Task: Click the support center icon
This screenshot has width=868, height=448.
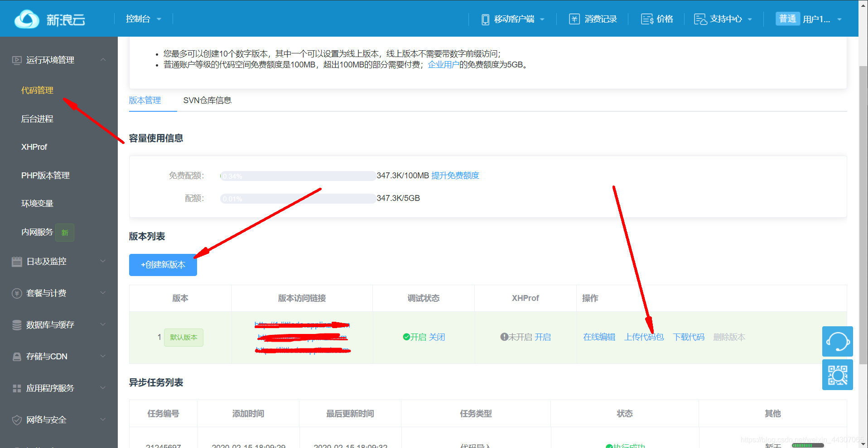Action: tap(700, 19)
